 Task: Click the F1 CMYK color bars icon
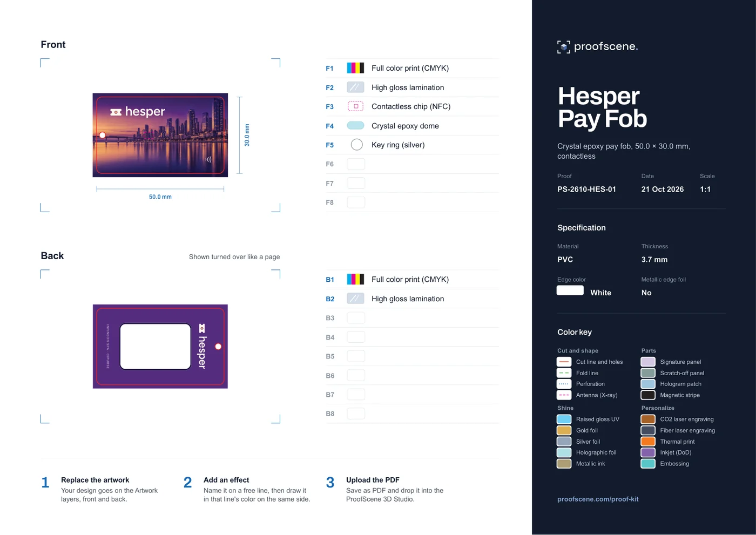coord(355,68)
